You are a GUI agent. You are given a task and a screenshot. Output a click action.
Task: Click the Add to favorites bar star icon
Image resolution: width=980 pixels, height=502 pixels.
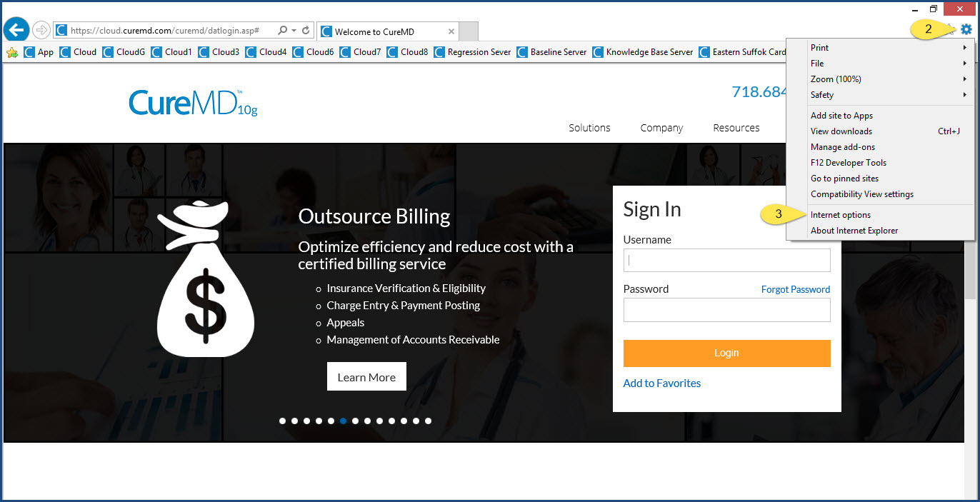(12, 52)
